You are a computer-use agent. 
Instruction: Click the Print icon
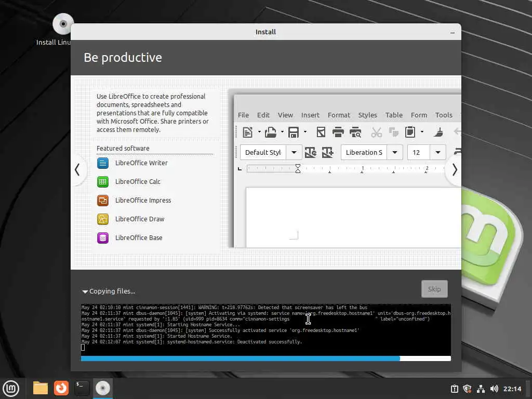click(338, 132)
